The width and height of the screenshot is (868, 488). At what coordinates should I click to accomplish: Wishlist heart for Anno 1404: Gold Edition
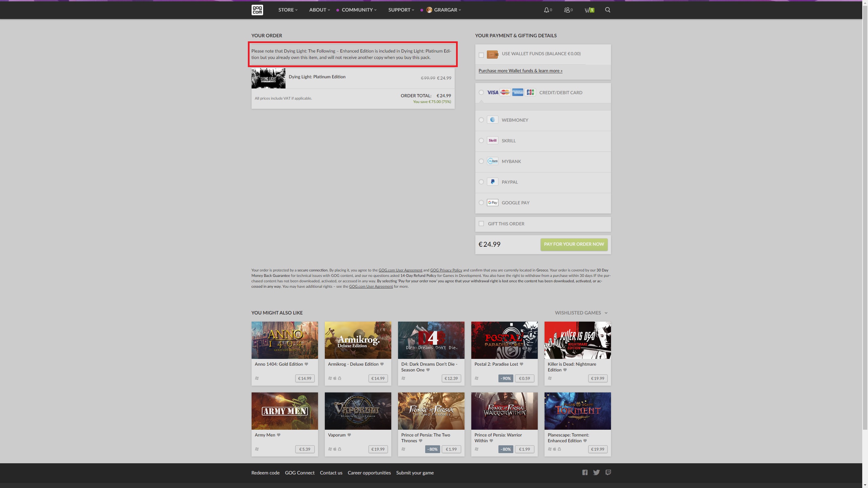(x=306, y=364)
